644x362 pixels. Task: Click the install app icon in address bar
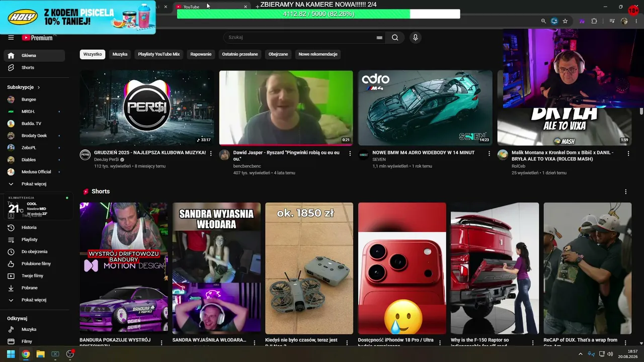click(554, 21)
